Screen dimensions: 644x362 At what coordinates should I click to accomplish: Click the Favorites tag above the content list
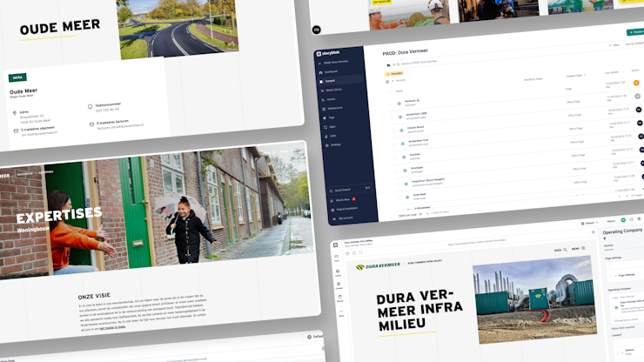click(394, 74)
